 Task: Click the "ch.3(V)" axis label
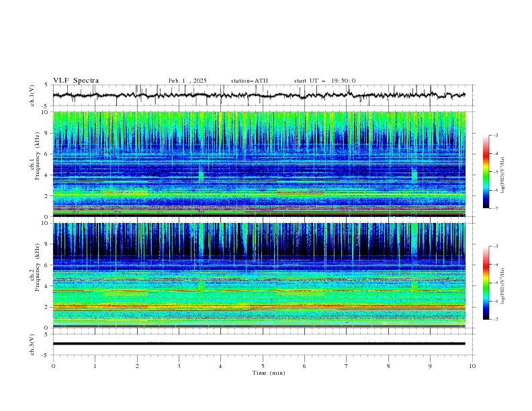pyautogui.click(x=32, y=345)
